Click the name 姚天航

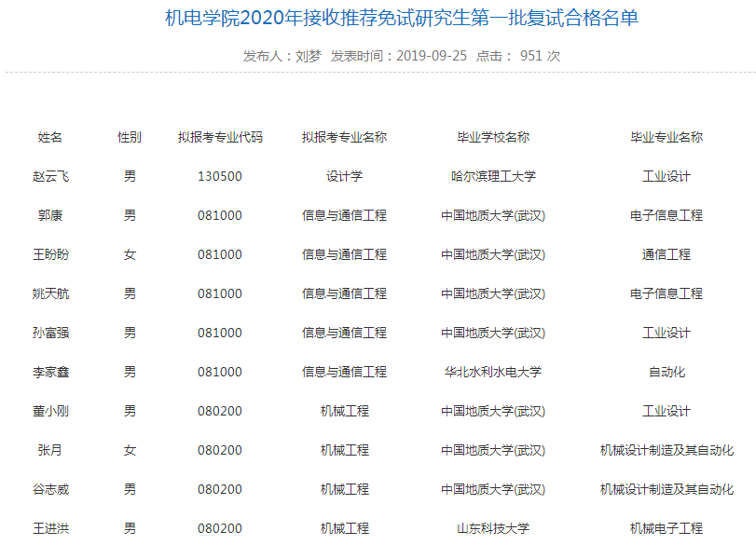(50, 293)
